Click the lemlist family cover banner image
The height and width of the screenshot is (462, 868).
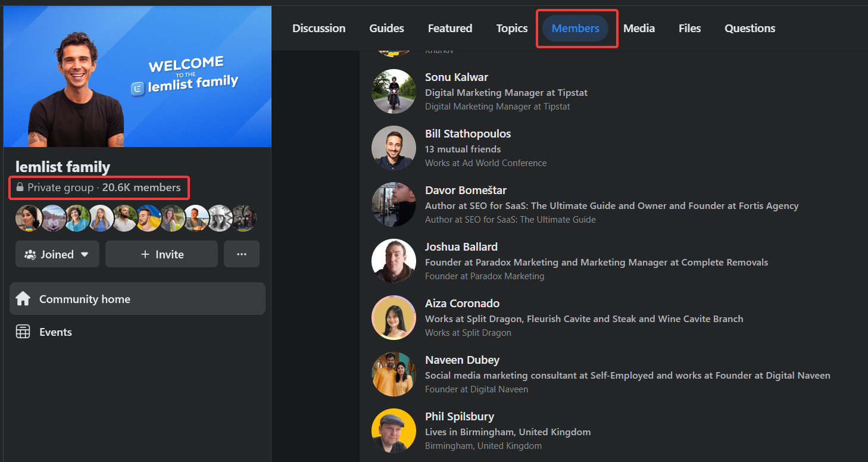138,77
